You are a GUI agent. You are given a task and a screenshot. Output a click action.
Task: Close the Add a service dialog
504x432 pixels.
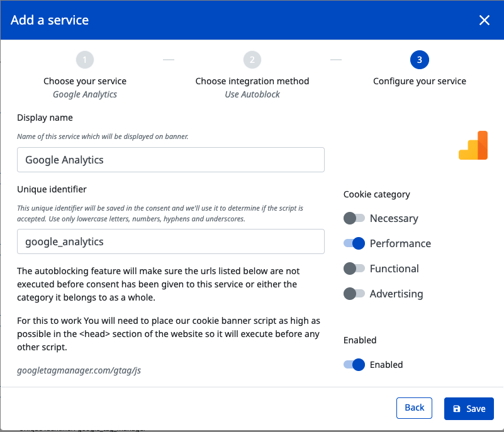484,20
